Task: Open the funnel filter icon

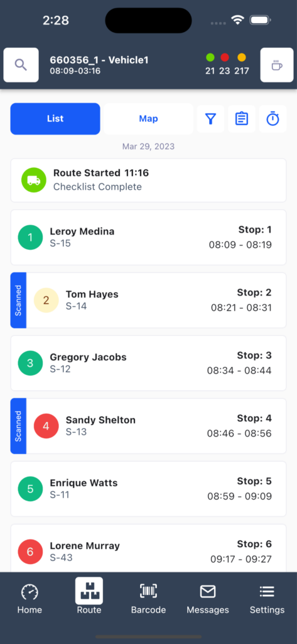Action: [x=210, y=119]
